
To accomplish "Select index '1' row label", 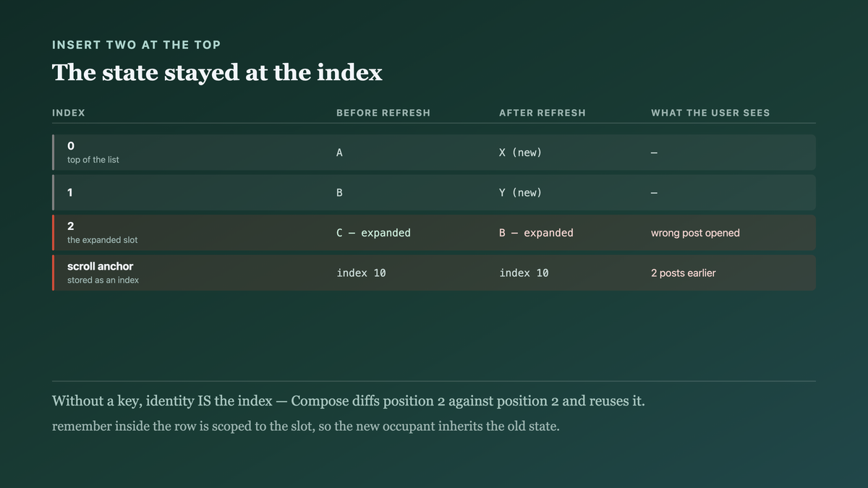I will 70,193.
